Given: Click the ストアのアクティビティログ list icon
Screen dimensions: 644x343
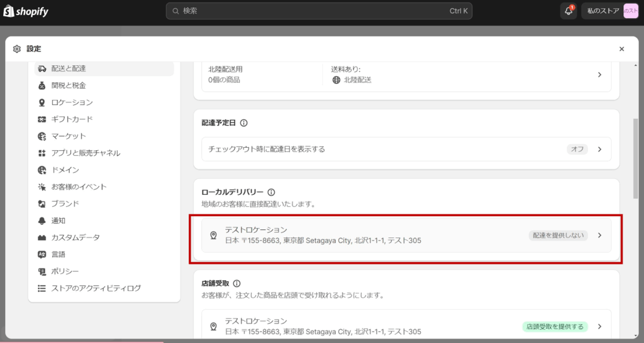Looking at the screenshot, I should pyautogui.click(x=42, y=288).
